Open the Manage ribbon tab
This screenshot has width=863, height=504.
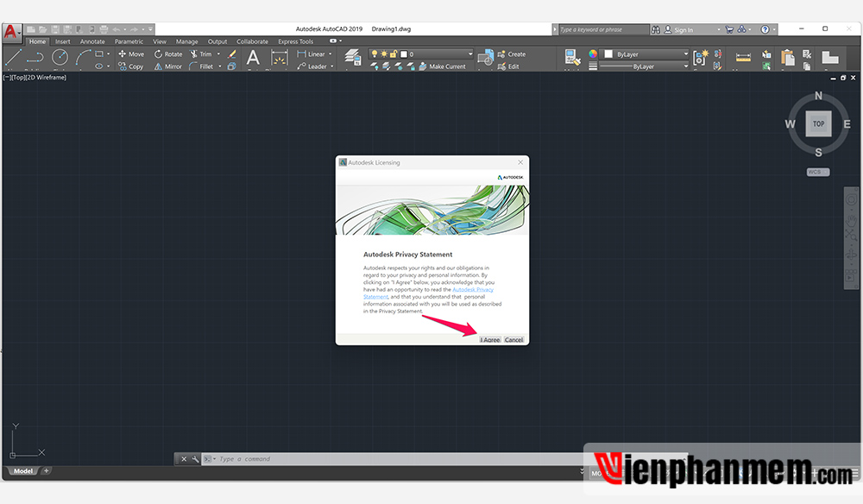pos(186,41)
